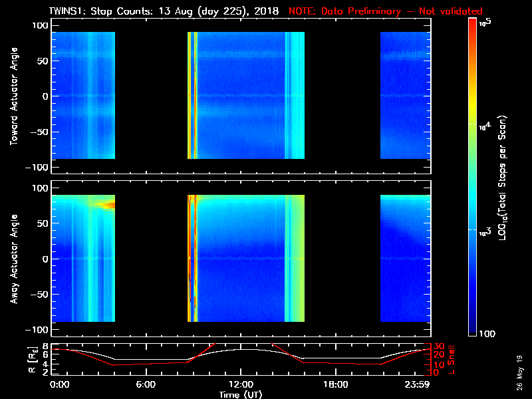This screenshot has height=399, width=532.
Task: Click the TWINS1 Stop Counts title text
Action: pos(164,11)
